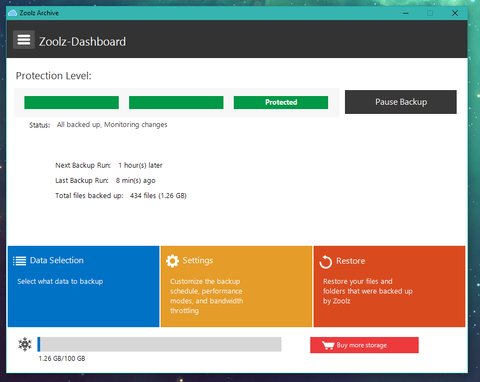This screenshot has width=480, height=382.
Task: Click the Zoolz cloud icon in title bar
Action: click(x=12, y=13)
